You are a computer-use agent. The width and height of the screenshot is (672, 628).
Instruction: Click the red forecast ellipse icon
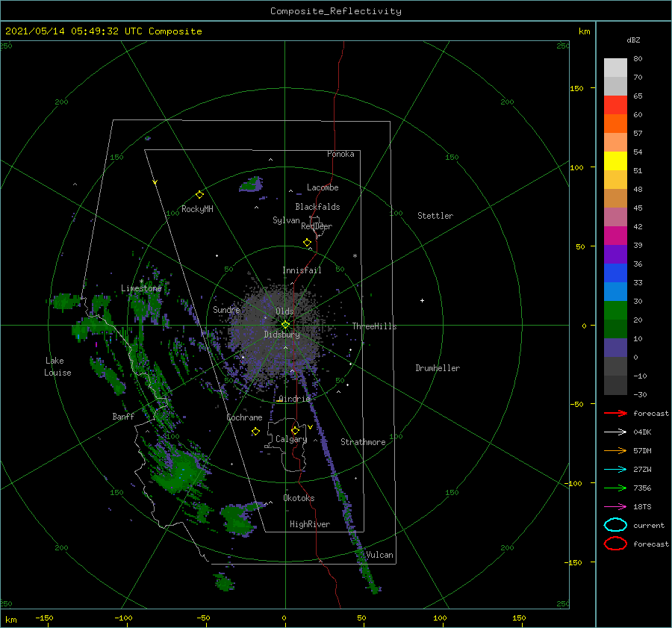pos(615,544)
